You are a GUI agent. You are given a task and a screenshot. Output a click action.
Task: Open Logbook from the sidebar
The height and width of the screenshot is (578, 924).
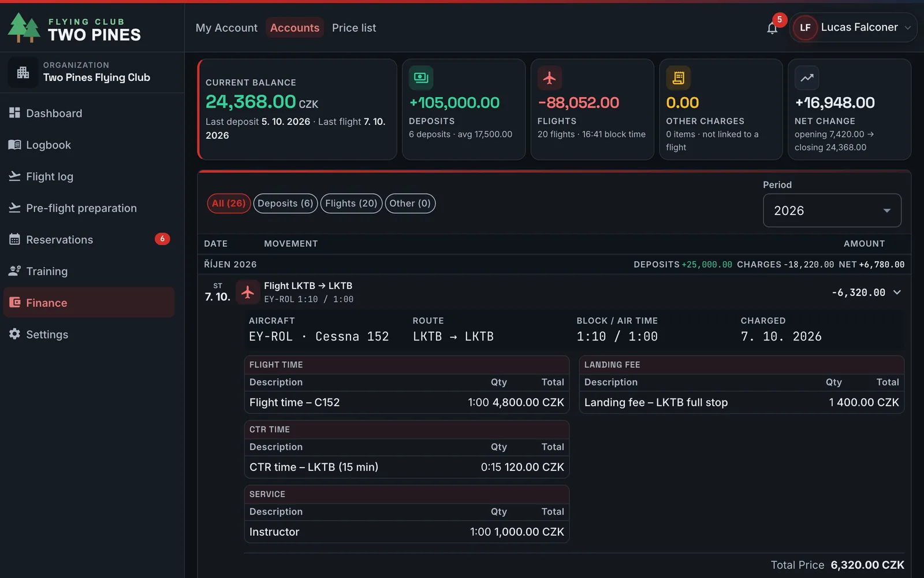(x=89, y=145)
